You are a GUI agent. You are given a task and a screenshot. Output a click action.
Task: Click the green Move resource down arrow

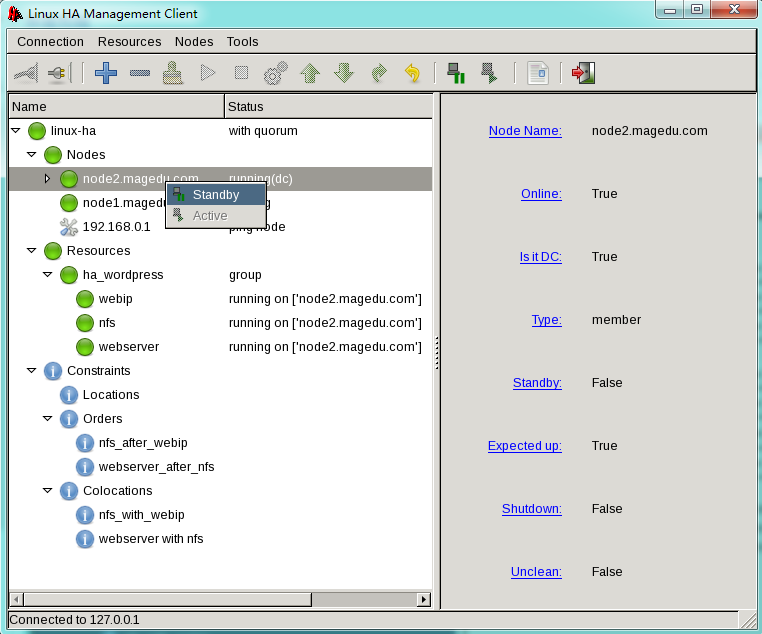coord(344,73)
